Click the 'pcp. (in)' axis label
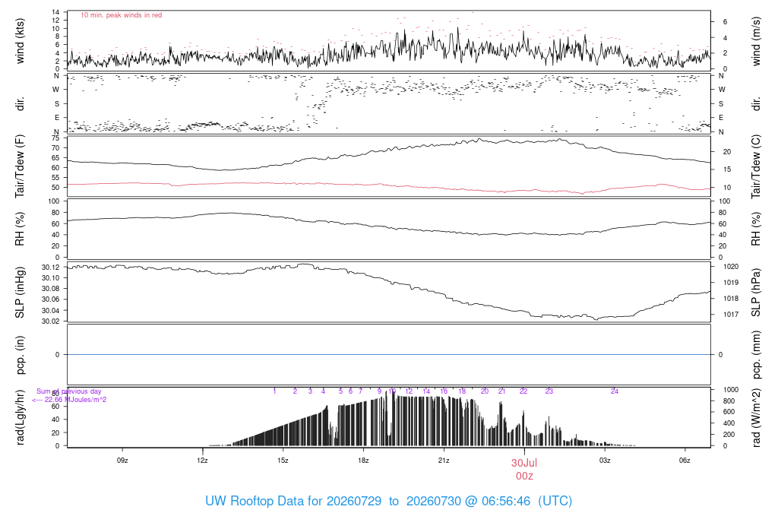778x532 pixels. (20, 355)
